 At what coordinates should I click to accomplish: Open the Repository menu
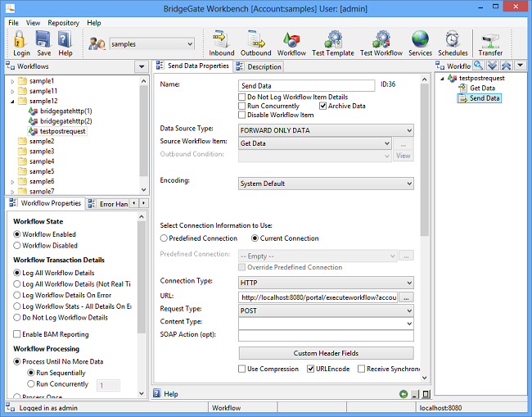(x=63, y=23)
